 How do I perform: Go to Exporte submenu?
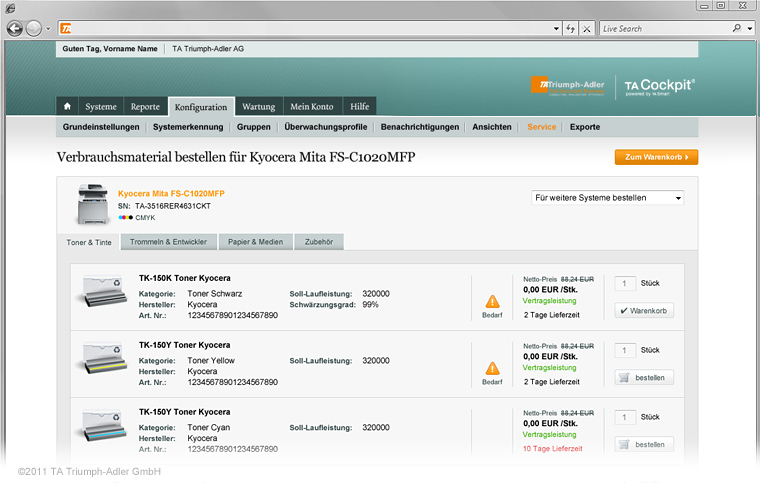585,127
